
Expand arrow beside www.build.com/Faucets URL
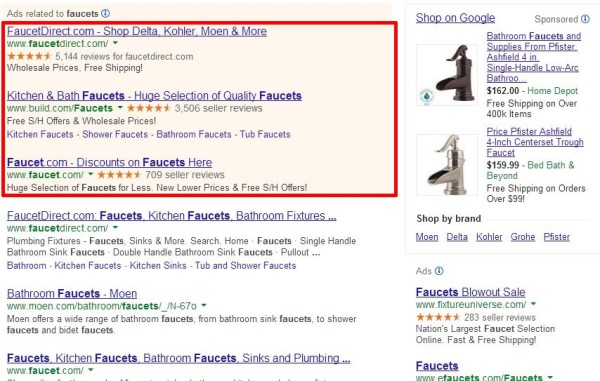[120, 107]
